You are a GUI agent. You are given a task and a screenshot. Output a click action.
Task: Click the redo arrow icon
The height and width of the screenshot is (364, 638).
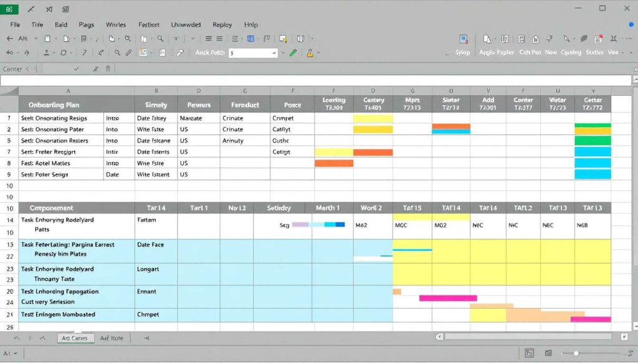(27, 53)
